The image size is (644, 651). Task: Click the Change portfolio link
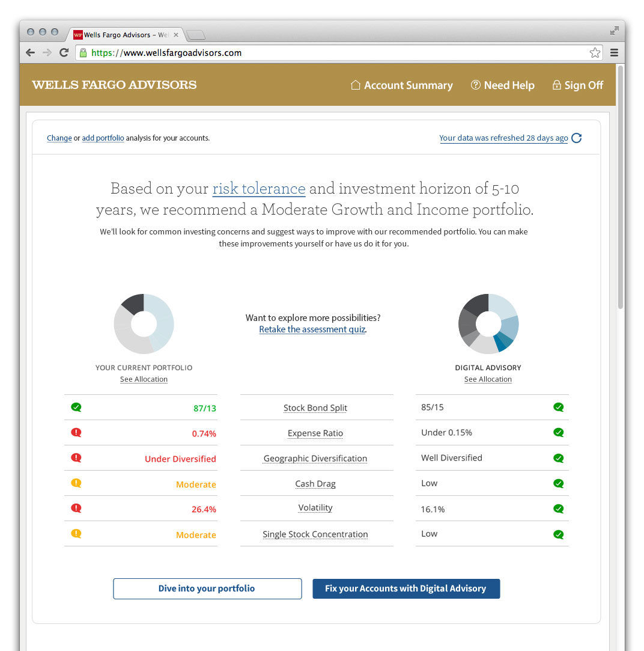pos(59,138)
